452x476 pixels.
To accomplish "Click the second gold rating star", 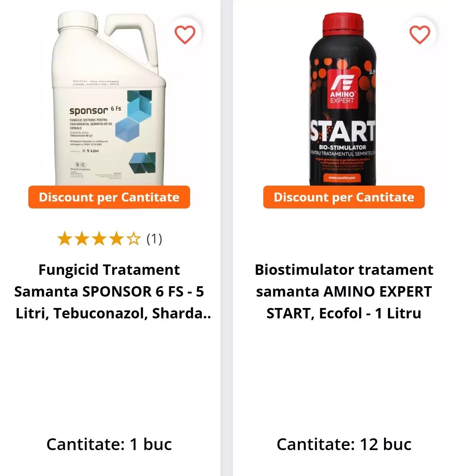I will pyautogui.click(x=82, y=239).
